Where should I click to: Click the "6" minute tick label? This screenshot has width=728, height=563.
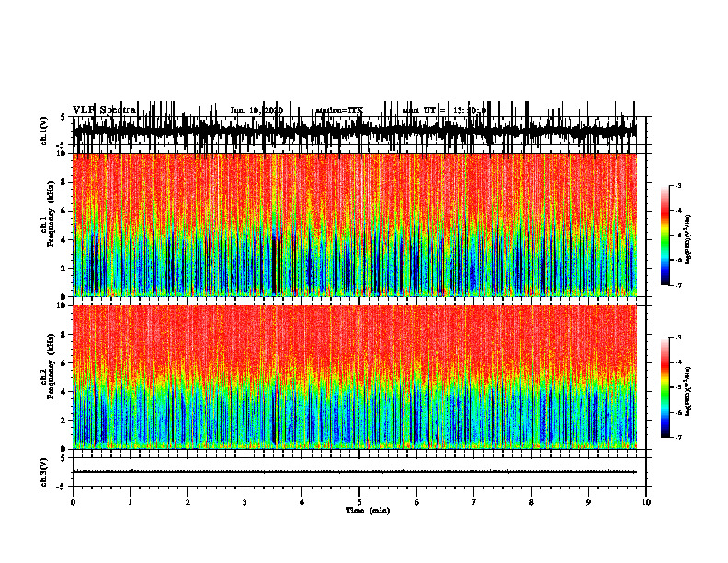click(417, 502)
